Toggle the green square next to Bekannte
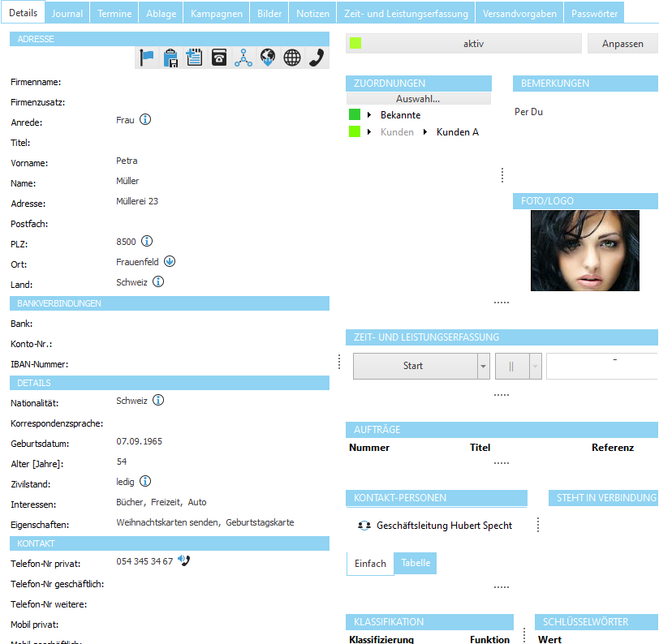The width and height of the screenshot is (659, 644). tap(355, 114)
